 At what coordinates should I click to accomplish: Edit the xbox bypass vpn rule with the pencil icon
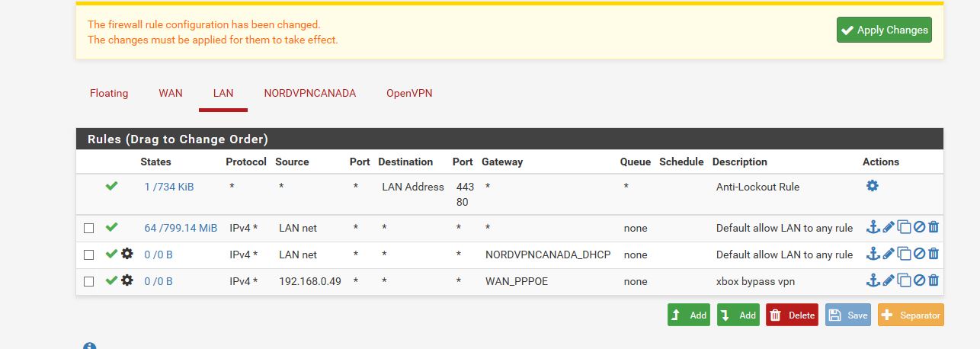click(889, 281)
